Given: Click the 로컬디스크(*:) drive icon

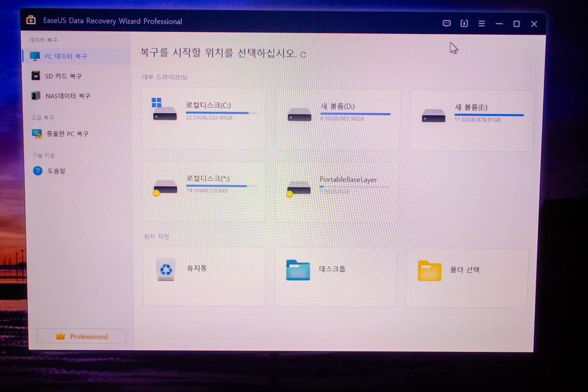Looking at the screenshot, I should coord(165,187).
